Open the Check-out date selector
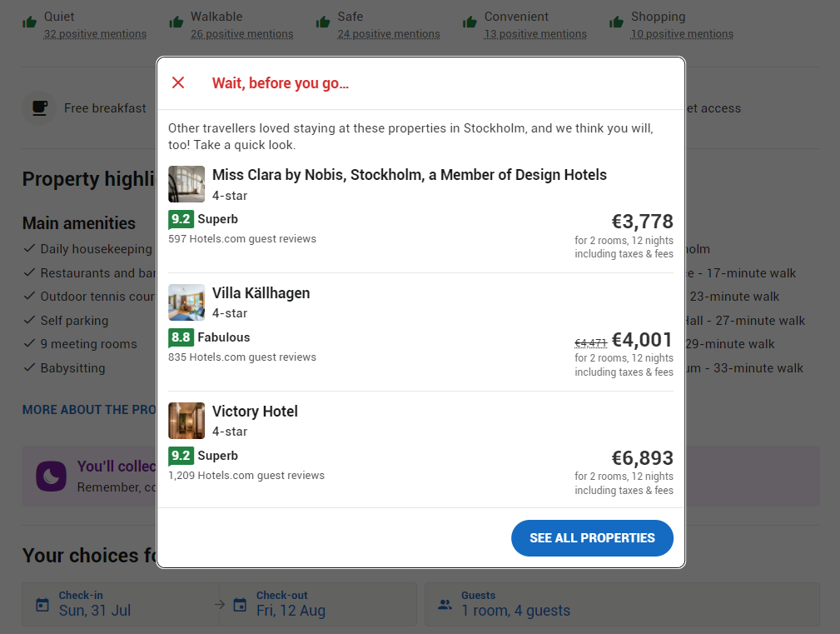This screenshot has width=840, height=634. [319, 604]
